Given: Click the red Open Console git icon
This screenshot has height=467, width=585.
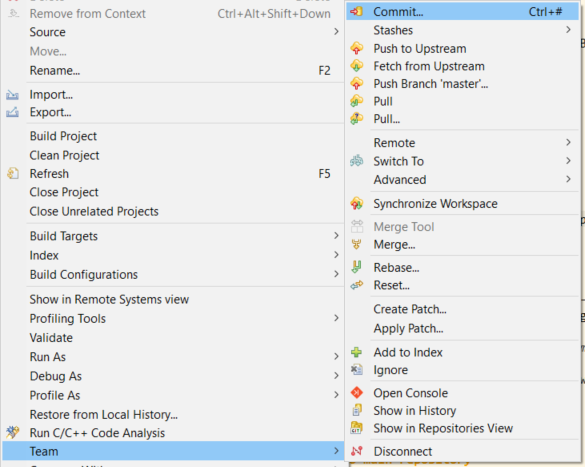Looking at the screenshot, I should [x=357, y=393].
